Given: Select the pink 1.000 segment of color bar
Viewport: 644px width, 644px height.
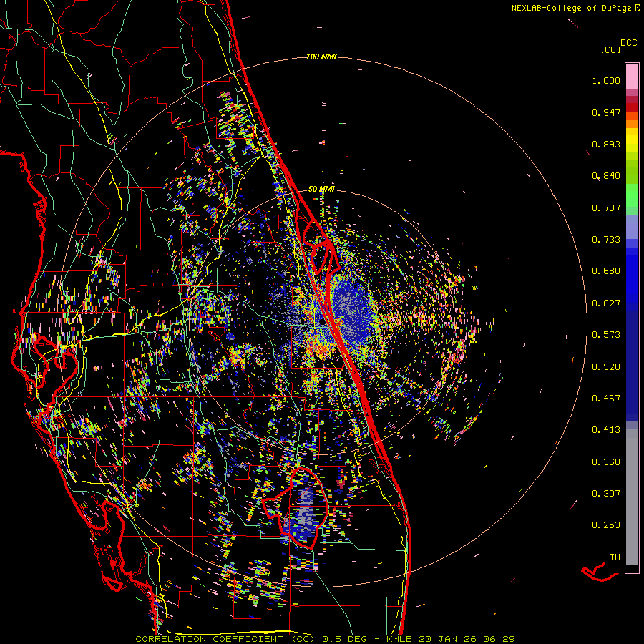Looking at the screenshot, I should coord(632,76).
